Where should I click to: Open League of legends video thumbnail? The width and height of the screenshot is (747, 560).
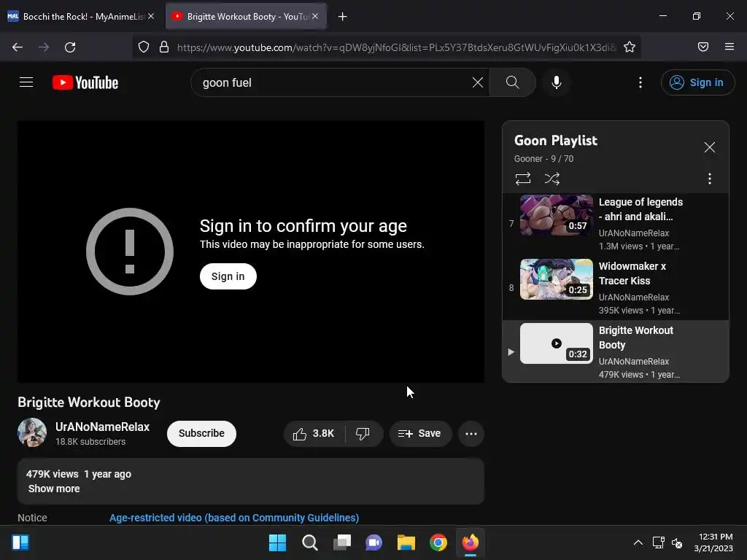[557, 215]
